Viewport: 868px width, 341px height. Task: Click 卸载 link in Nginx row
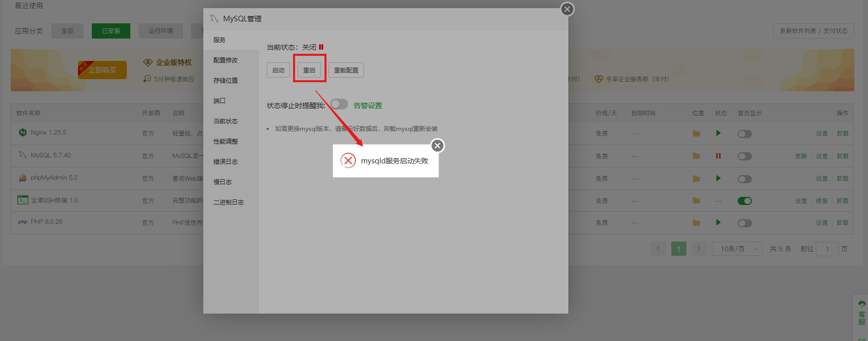tap(843, 133)
